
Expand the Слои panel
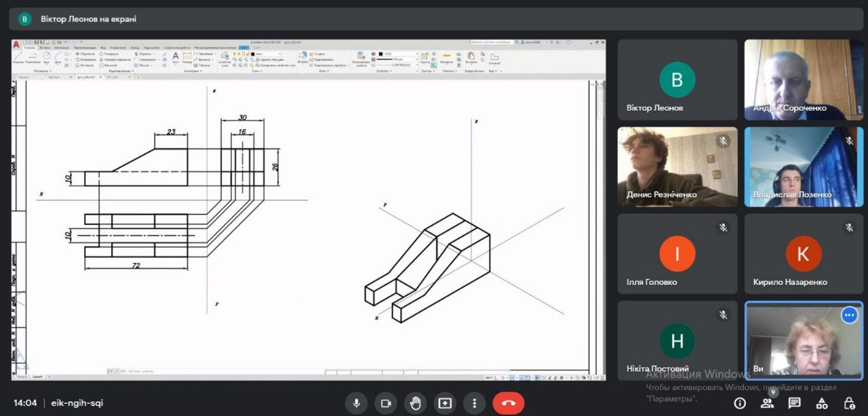(257, 70)
